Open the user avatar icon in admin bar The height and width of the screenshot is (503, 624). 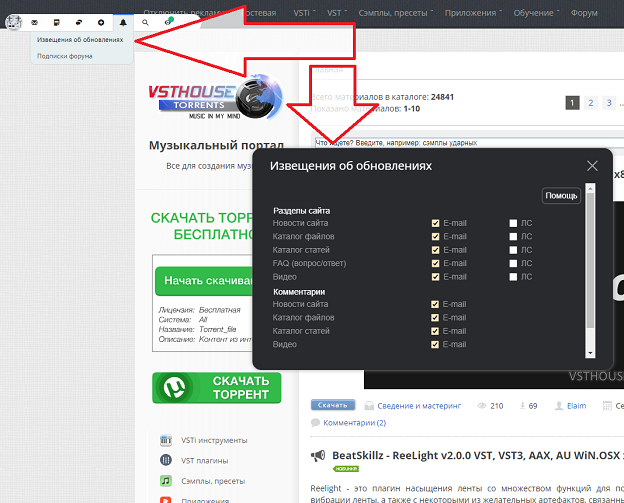click(x=14, y=22)
